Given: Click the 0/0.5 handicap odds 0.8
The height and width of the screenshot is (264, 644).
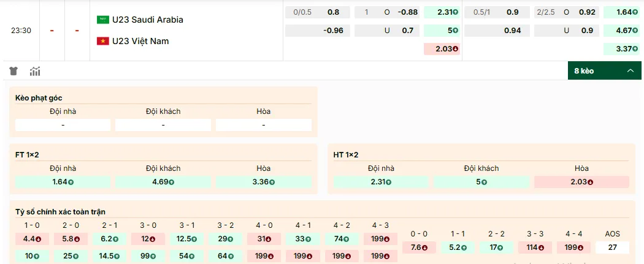Looking at the screenshot, I should (x=316, y=12).
